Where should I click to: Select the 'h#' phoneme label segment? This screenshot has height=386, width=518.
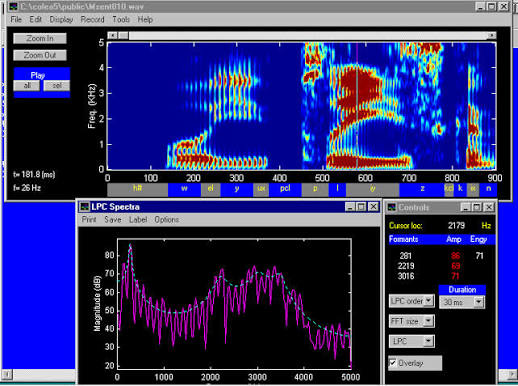point(137,189)
